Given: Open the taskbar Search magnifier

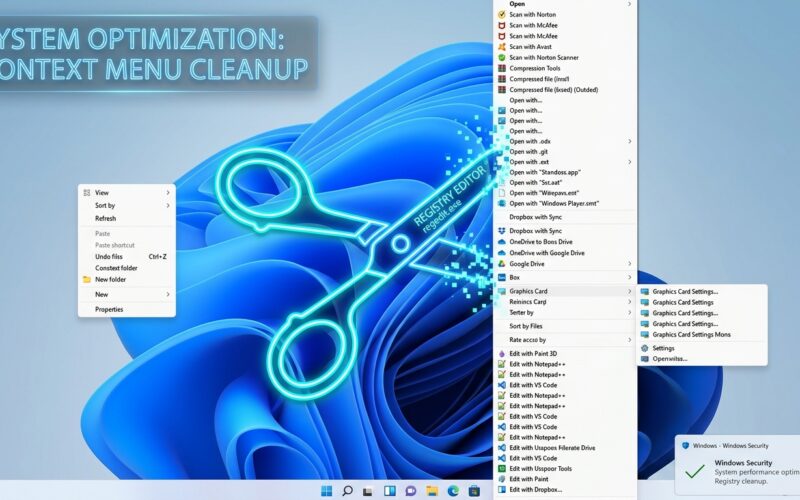Looking at the screenshot, I should pos(347,491).
